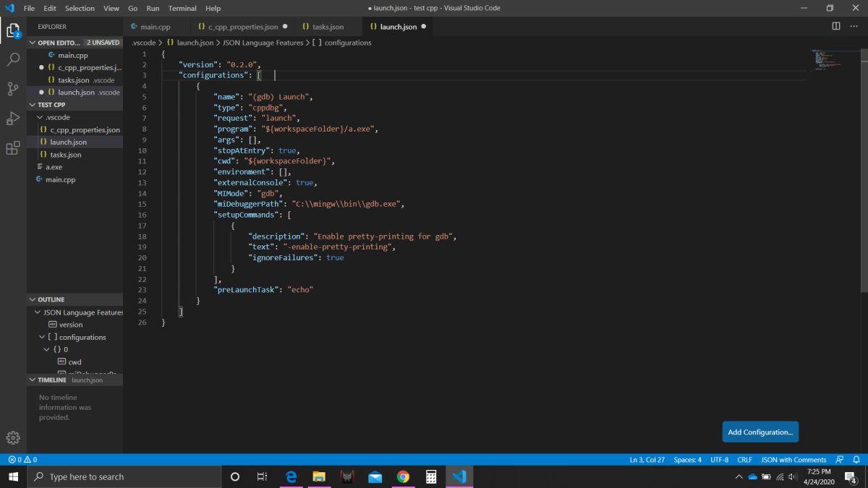Open the File menu

coord(29,8)
